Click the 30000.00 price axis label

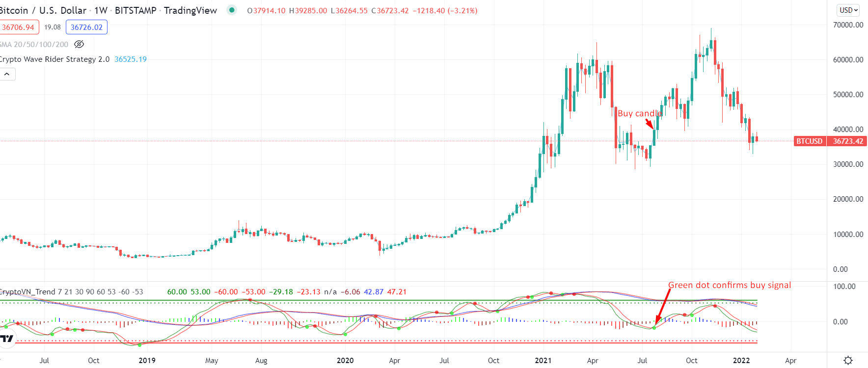848,164
